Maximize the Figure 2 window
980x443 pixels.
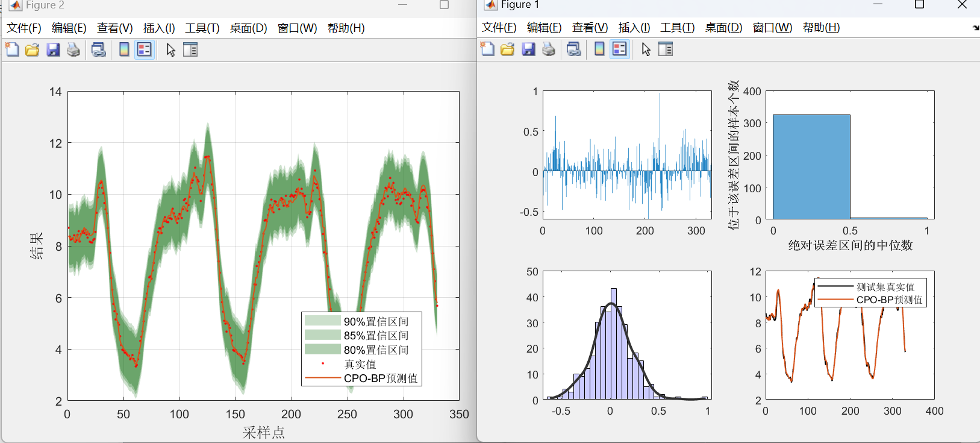click(445, 5)
